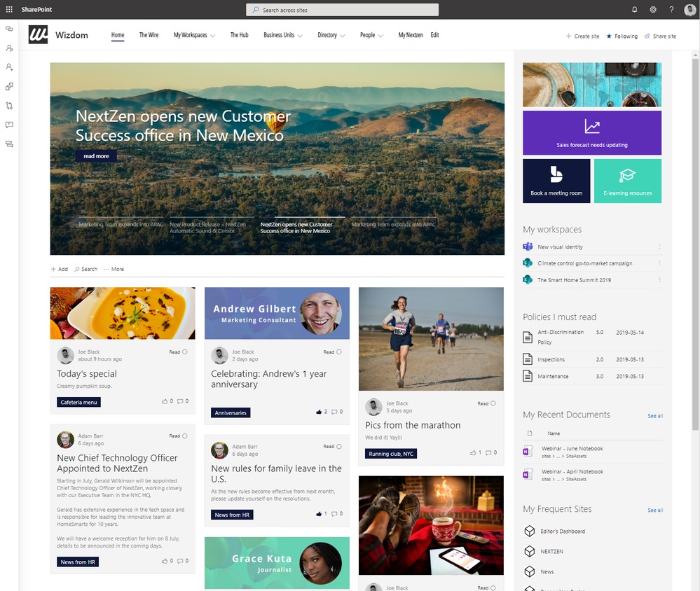
Task: Open the pumpkin soup photo
Action: pos(123,313)
